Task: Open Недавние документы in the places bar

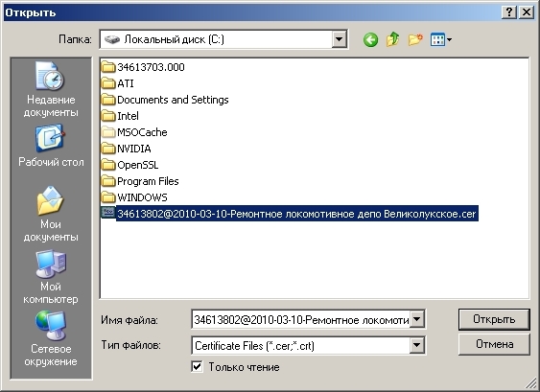Action: click(x=51, y=90)
